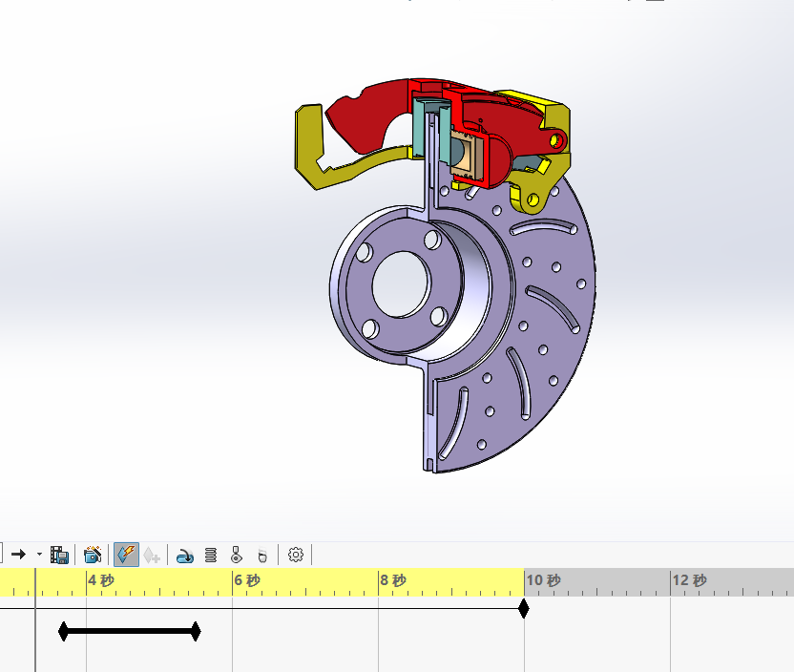
Task: Click the 6 秒 timeline label
Action: 247,580
